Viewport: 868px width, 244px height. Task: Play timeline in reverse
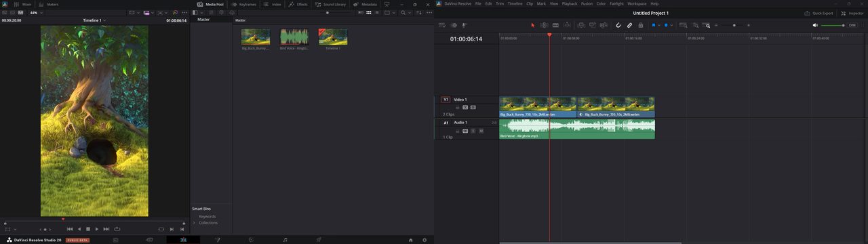coord(79,229)
